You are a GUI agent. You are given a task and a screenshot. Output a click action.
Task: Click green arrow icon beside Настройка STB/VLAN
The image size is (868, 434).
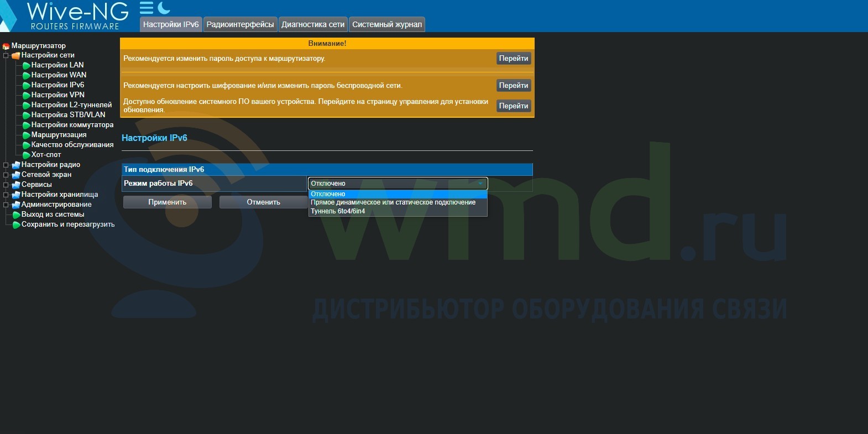coord(26,115)
